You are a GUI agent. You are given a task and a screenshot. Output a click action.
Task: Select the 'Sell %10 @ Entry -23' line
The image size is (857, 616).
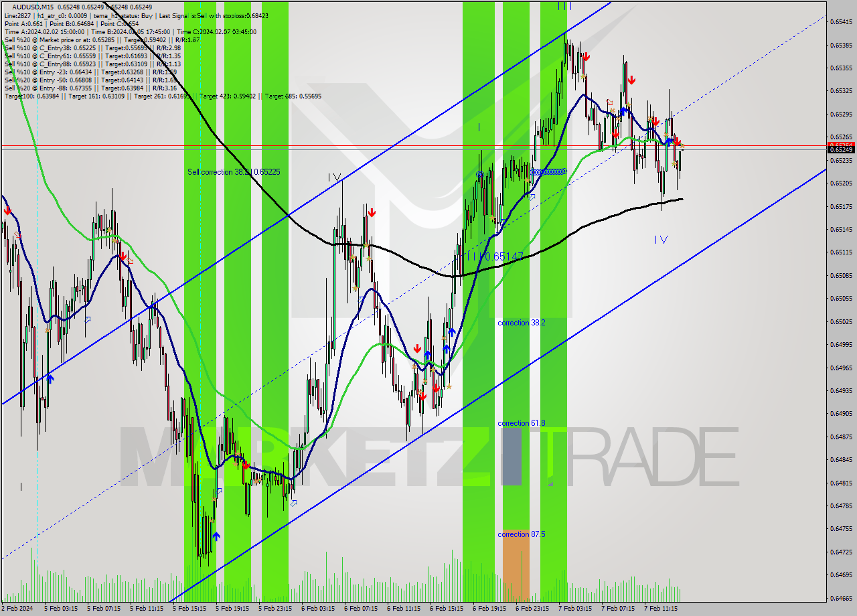click(90, 72)
